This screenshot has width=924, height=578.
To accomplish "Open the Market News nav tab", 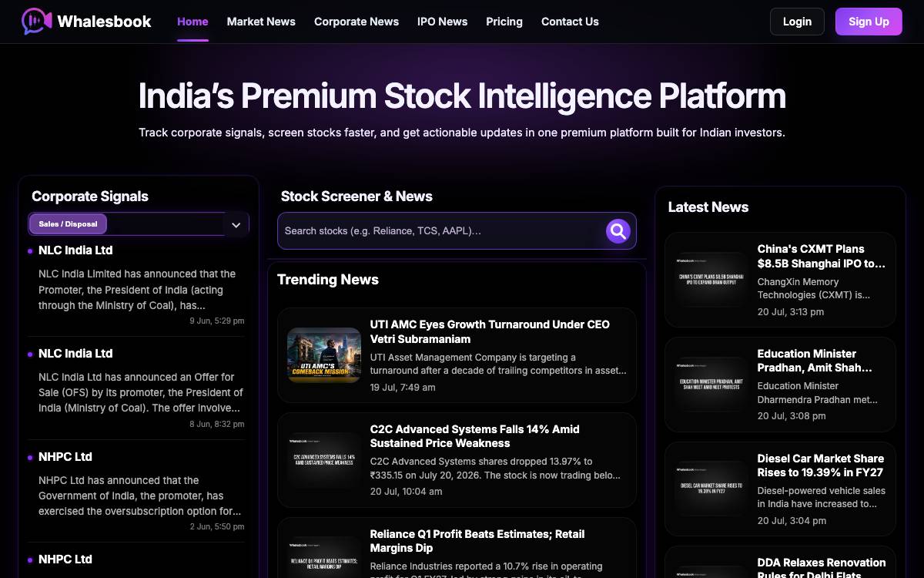I will point(261,22).
